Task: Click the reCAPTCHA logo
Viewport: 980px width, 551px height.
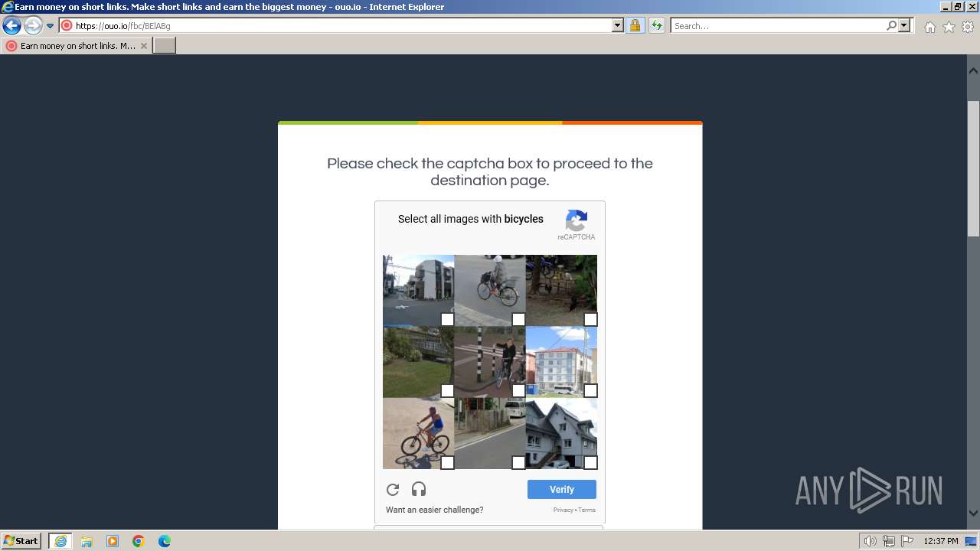Action: tap(577, 220)
